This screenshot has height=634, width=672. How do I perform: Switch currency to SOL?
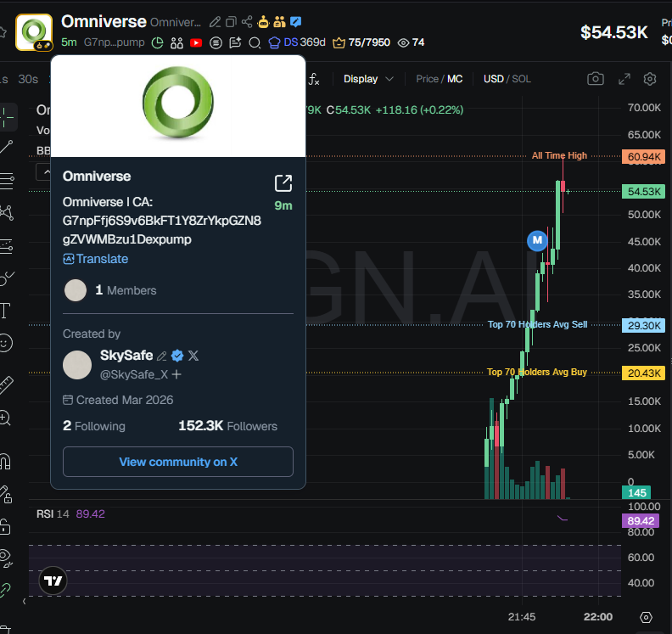click(x=522, y=79)
